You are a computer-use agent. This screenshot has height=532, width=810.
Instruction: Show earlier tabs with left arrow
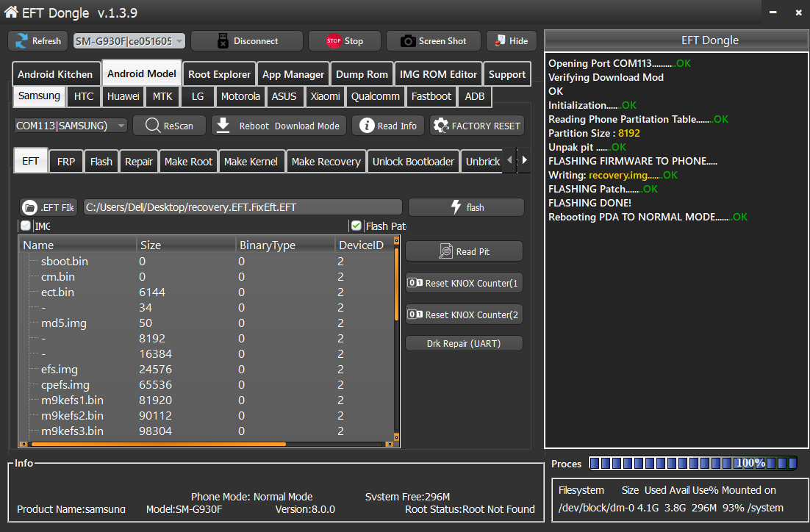click(509, 160)
